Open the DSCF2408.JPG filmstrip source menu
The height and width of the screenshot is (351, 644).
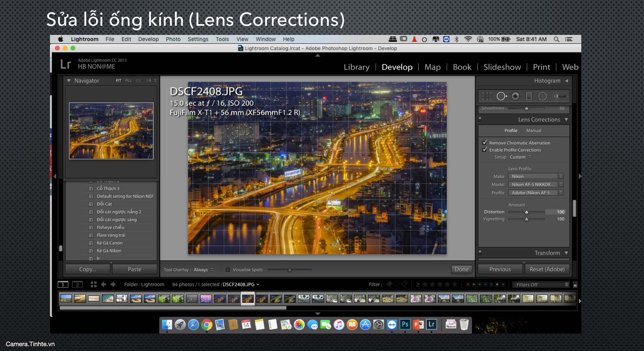[x=241, y=284]
